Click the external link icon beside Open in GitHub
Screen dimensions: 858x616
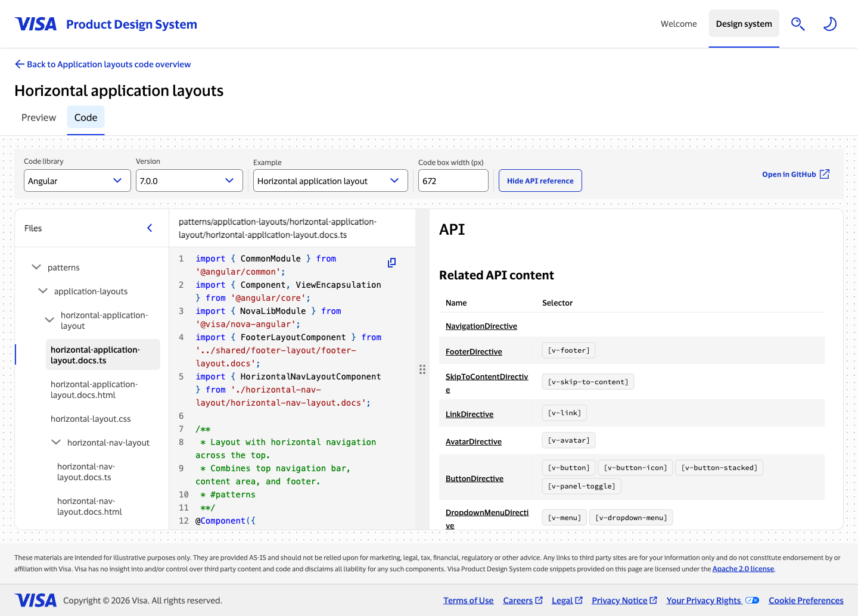[825, 174]
